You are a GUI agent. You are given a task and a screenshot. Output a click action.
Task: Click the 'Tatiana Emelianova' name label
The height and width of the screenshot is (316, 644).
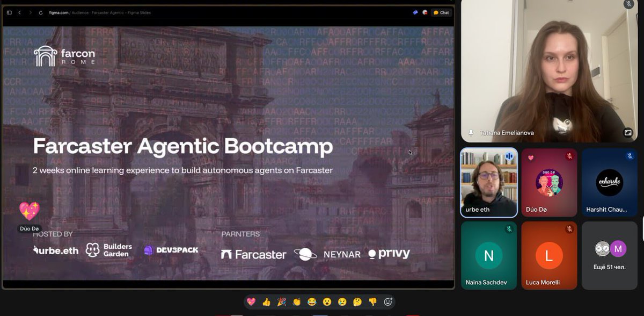(x=507, y=132)
